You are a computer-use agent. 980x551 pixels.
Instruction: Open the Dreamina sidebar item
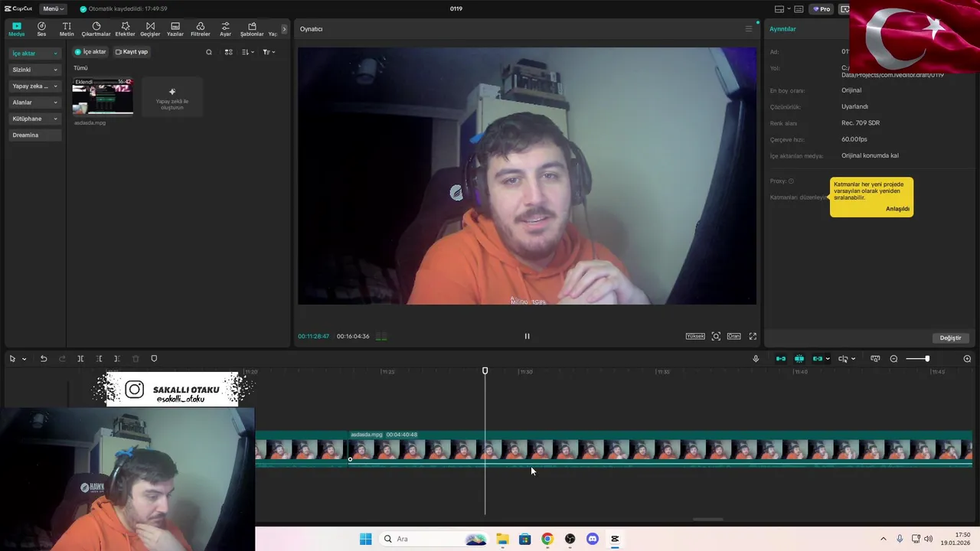point(34,135)
